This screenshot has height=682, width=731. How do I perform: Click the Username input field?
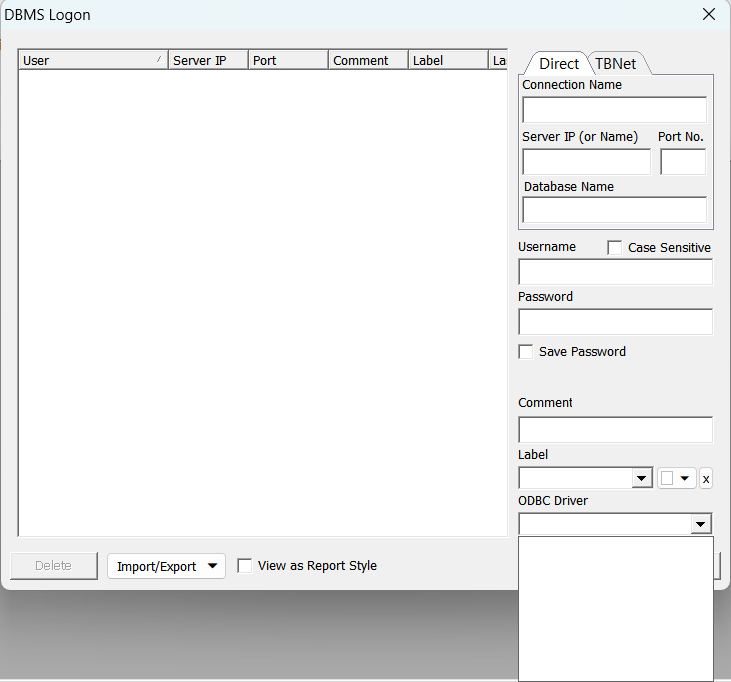pos(615,272)
